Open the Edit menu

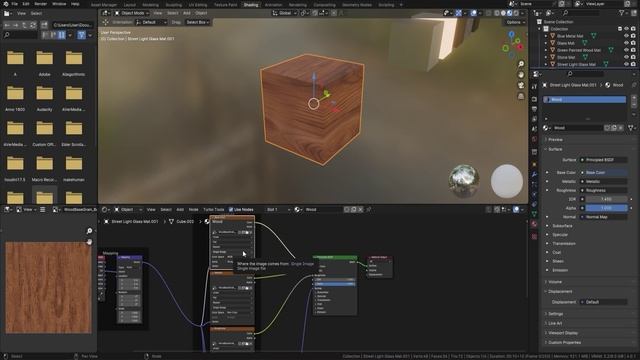tap(26, 4)
